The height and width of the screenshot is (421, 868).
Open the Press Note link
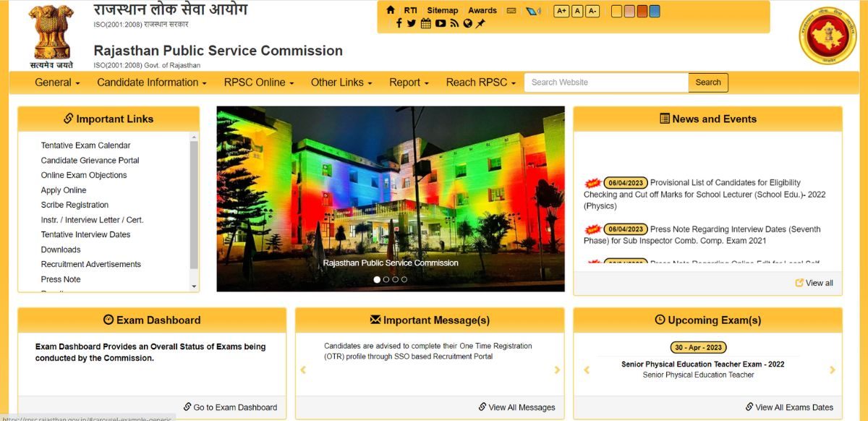point(61,279)
